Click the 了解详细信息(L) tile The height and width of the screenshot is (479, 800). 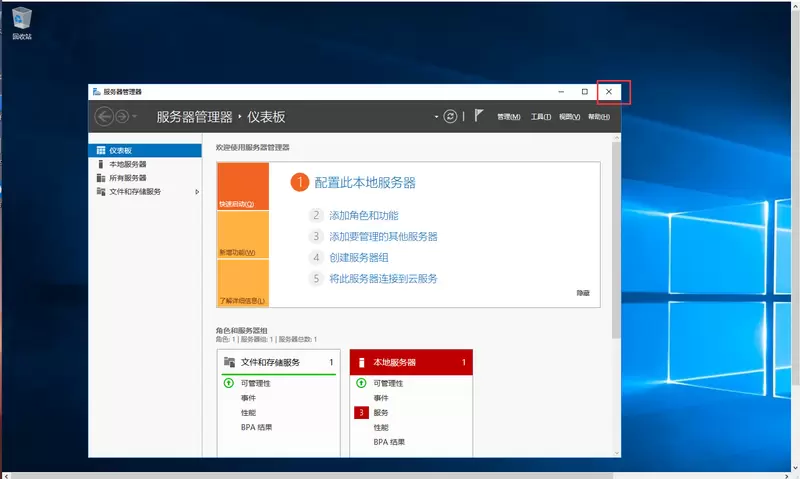pyautogui.click(x=243, y=283)
